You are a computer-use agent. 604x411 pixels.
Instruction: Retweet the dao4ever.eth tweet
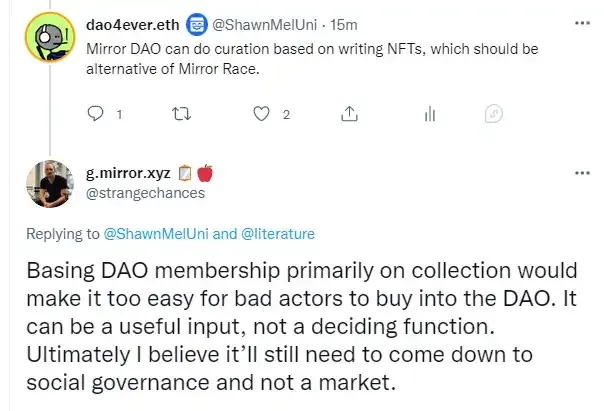tap(181, 114)
